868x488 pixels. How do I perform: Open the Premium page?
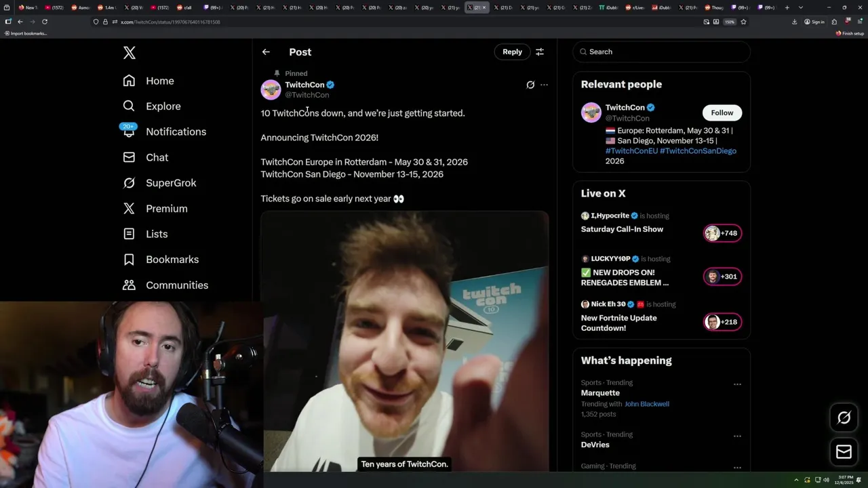pyautogui.click(x=155, y=209)
